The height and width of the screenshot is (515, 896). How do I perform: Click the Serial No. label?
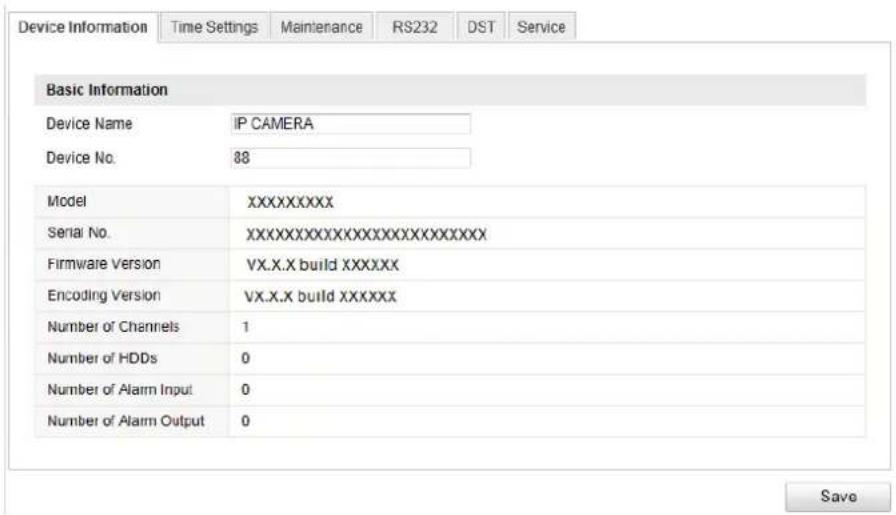click(x=78, y=233)
